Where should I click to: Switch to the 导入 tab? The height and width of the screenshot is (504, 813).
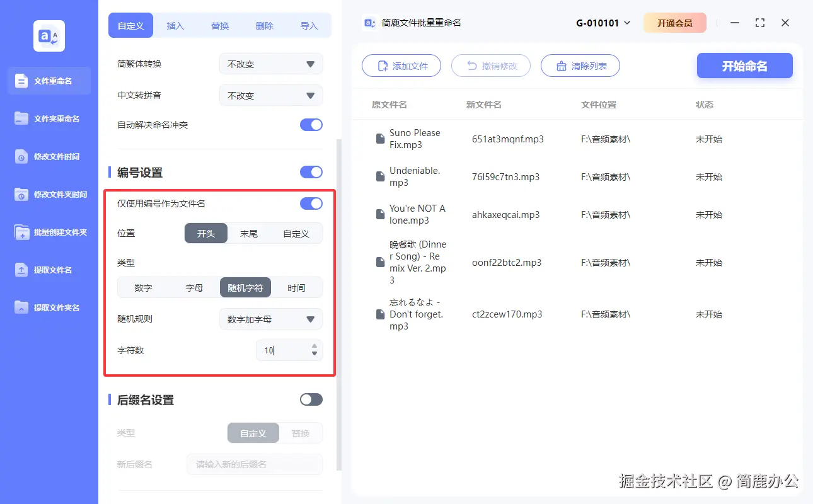point(309,26)
